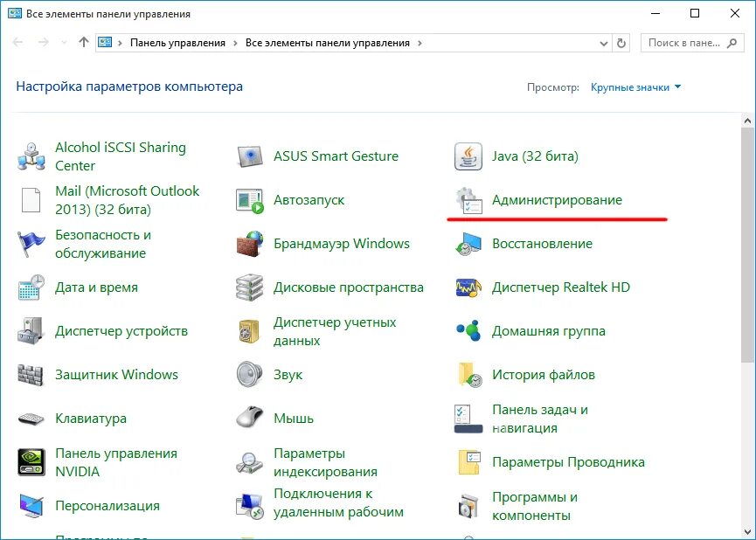Open the Alcohol iSCSI Sharing Center icon
Viewport: 756px width, 540px height.
[31, 156]
